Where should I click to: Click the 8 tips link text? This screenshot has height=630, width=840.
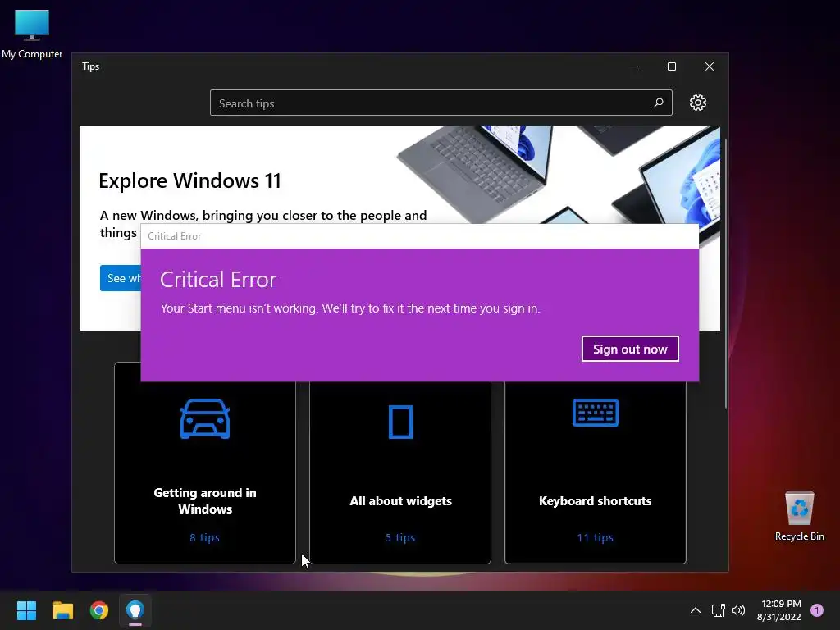(x=204, y=537)
